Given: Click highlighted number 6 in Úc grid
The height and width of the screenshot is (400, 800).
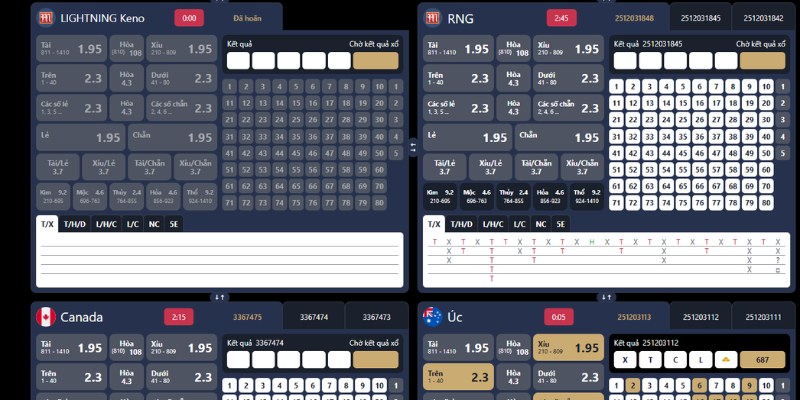Looking at the screenshot, I should tap(699, 385).
